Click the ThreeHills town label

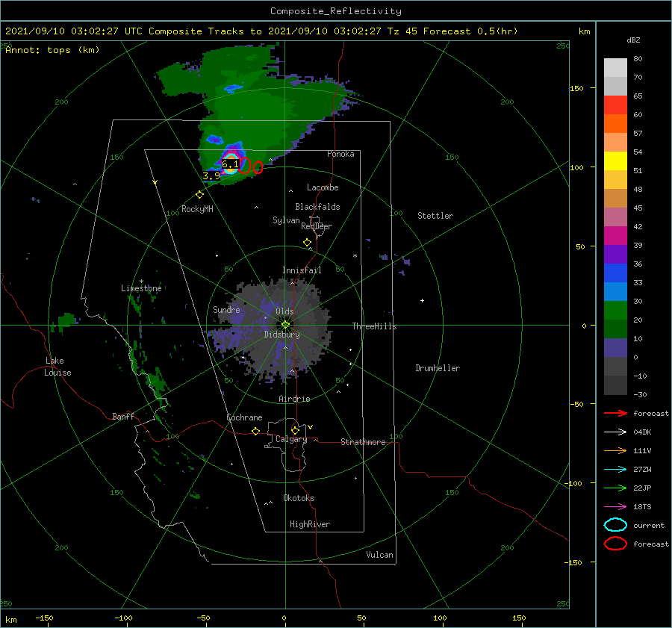click(x=375, y=326)
